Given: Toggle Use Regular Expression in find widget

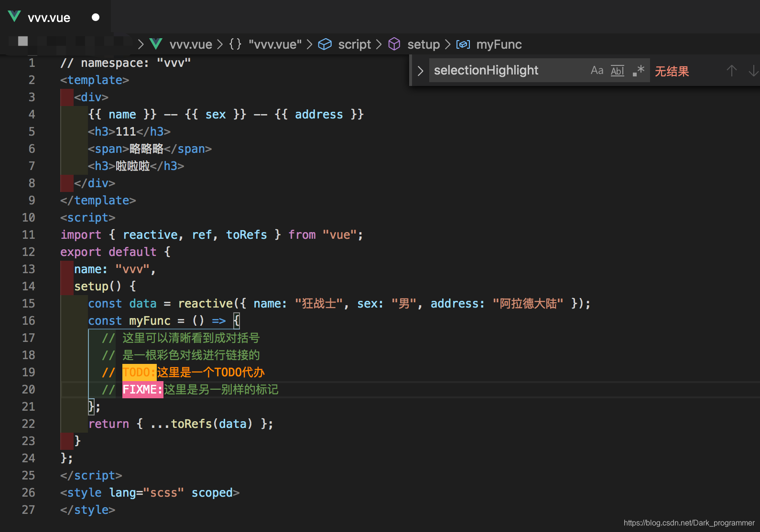Looking at the screenshot, I should pos(638,71).
